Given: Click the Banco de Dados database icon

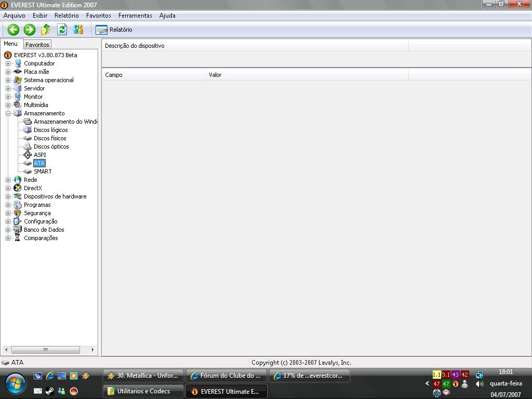Looking at the screenshot, I should 18,230.
